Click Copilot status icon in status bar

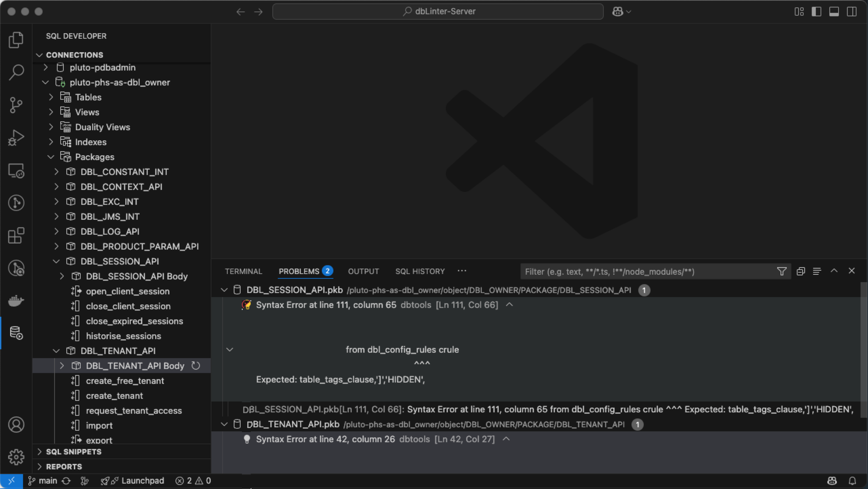click(832, 481)
